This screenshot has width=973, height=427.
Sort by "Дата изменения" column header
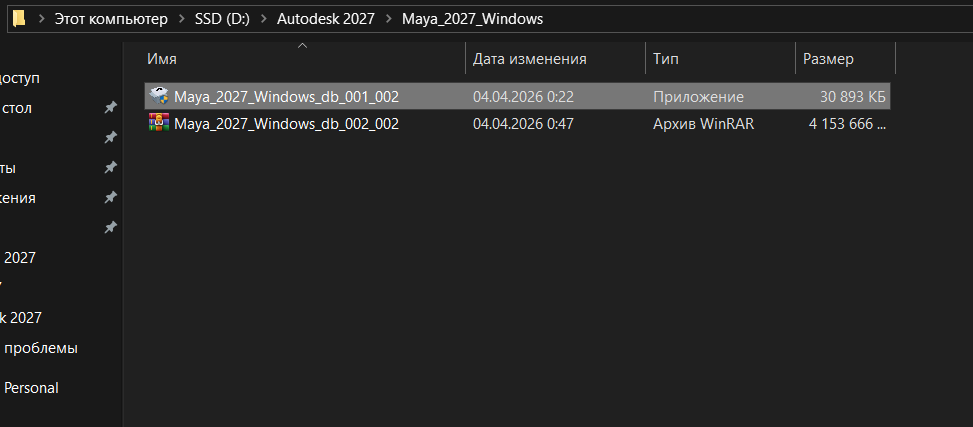coord(555,59)
